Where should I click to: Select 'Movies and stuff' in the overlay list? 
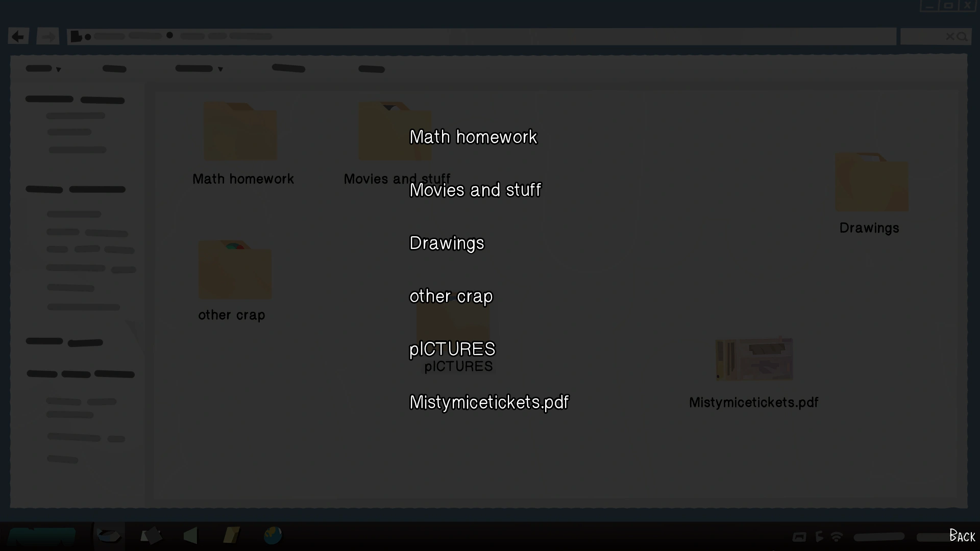(x=475, y=190)
